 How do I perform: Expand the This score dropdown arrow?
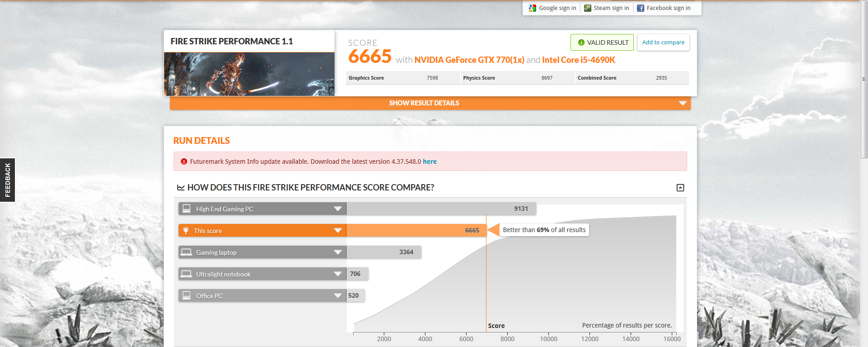pos(338,230)
